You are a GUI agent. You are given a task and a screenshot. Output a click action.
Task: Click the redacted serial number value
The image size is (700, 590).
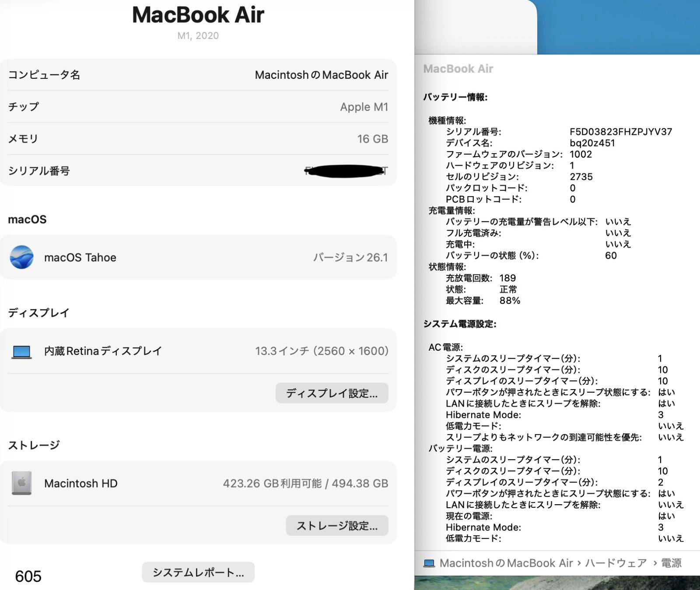[x=345, y=171]
